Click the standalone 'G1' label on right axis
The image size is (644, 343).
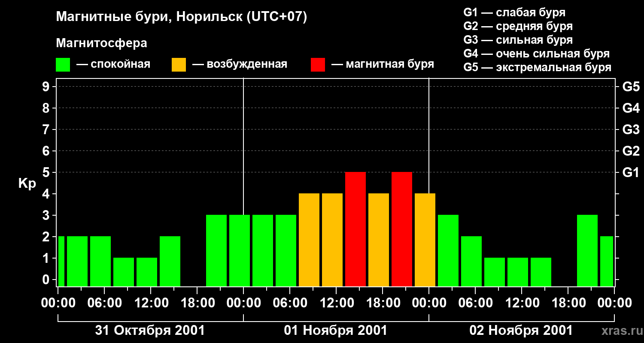point(631,172)
